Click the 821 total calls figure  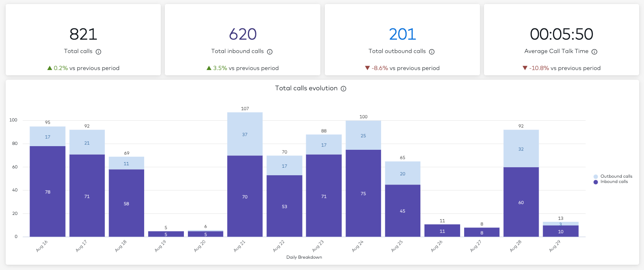[x=83, y=34]
